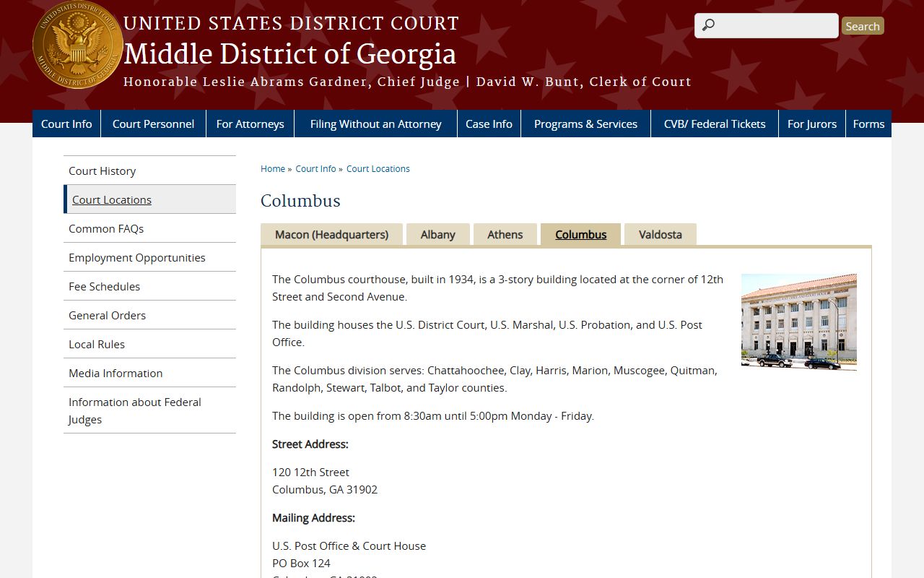Open Media Information sidebar link
924x578 pixels.
(x=149, y=373)
